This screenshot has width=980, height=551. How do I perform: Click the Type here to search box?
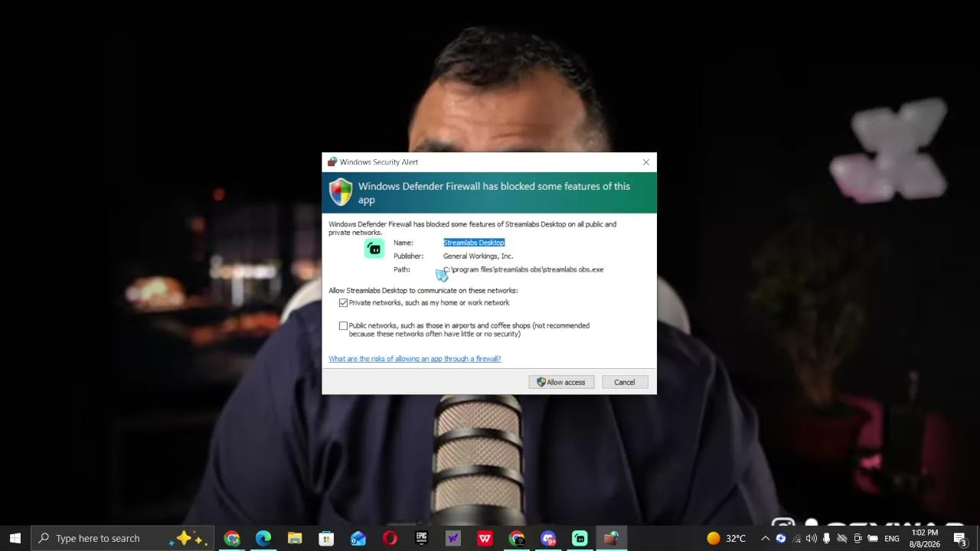pos(122,538)
